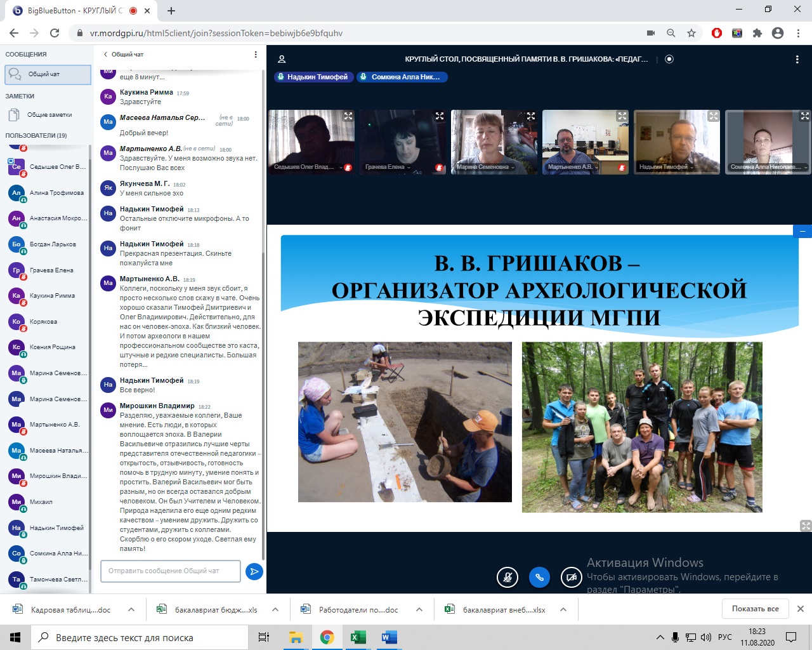Open Word from the taskbar
This screenshot has width=812, height=650.
click(390, 637)
